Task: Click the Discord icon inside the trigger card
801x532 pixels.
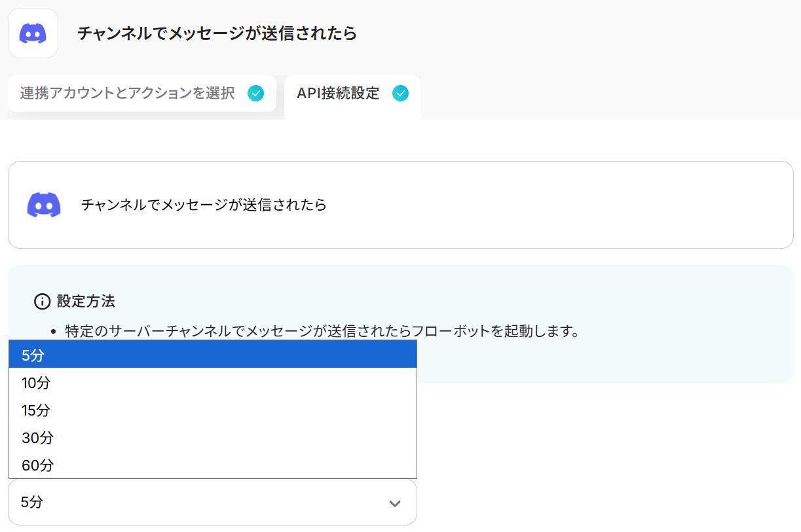Action: point(44,205)
